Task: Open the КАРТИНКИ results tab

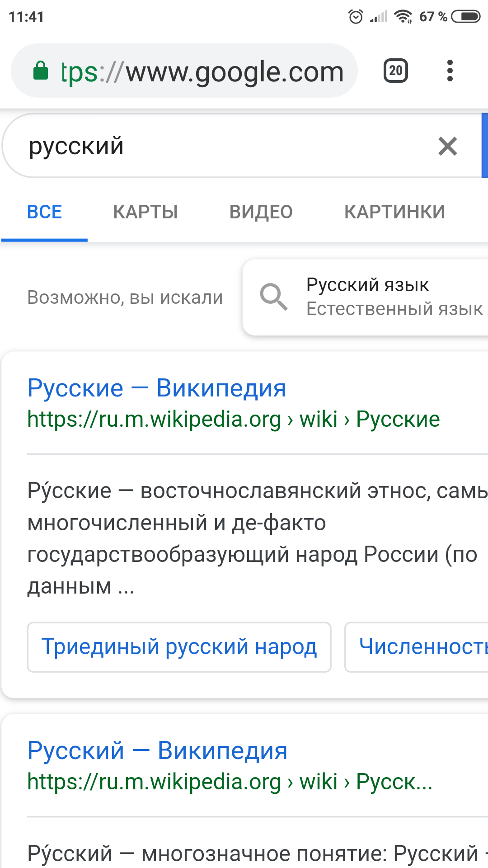Action: [x=394, y=212]
